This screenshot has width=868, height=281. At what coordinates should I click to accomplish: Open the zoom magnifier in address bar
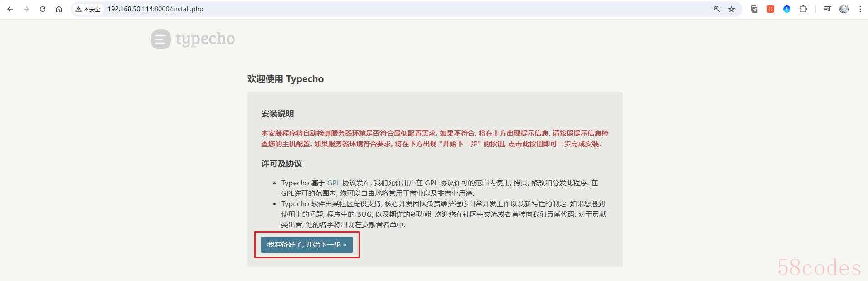(717, 9)
